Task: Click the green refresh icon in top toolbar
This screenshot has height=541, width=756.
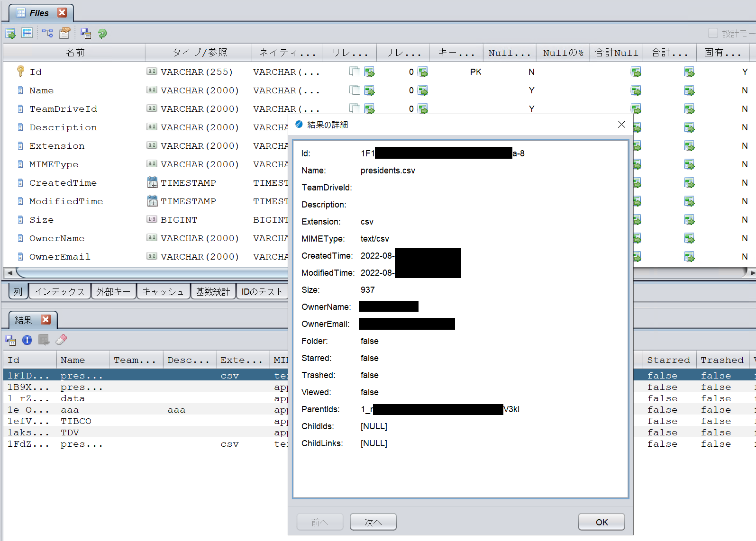Action: click(x=102, y=33)
